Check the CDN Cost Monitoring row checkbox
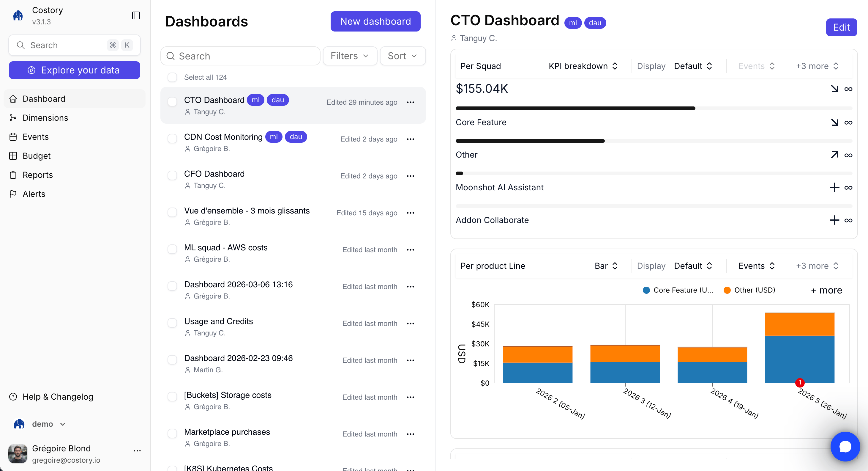Image resolution: width=868 pixels, height=471 pixels. pyautogui.click(x=172, y=139)
